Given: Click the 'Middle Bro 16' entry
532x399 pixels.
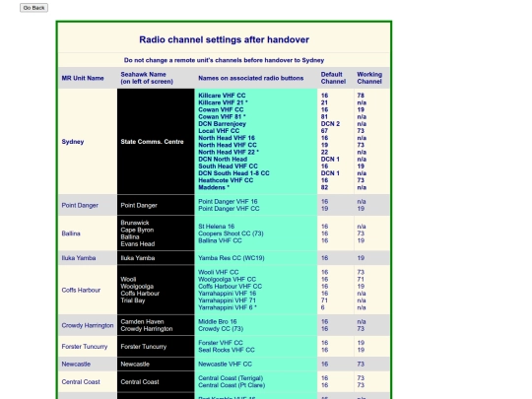Looking at the screenshot, I should coord(218,321).
